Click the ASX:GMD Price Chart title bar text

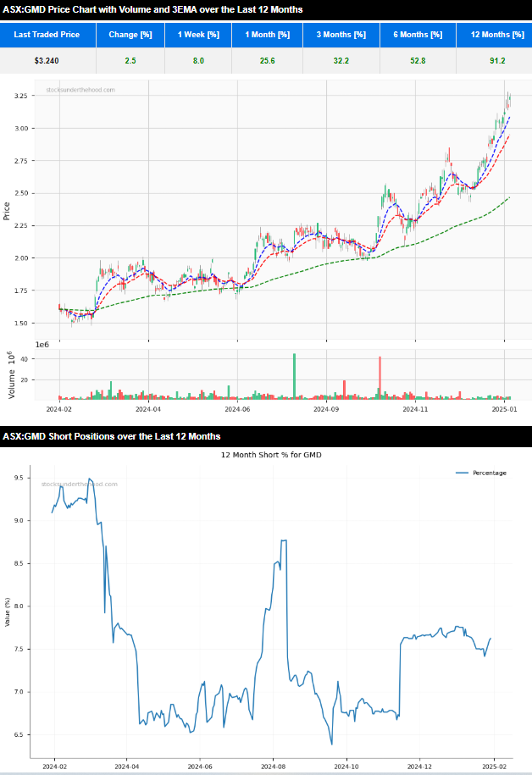[152, 9]
